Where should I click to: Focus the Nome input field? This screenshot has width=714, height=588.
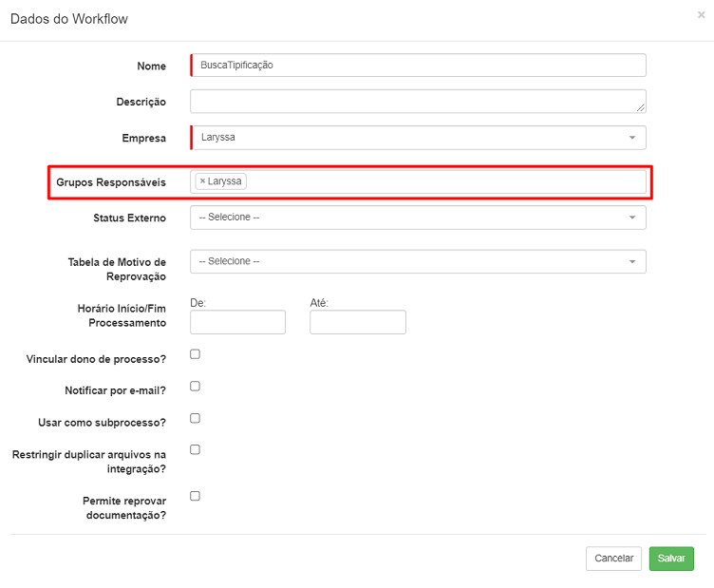[418, 66]
